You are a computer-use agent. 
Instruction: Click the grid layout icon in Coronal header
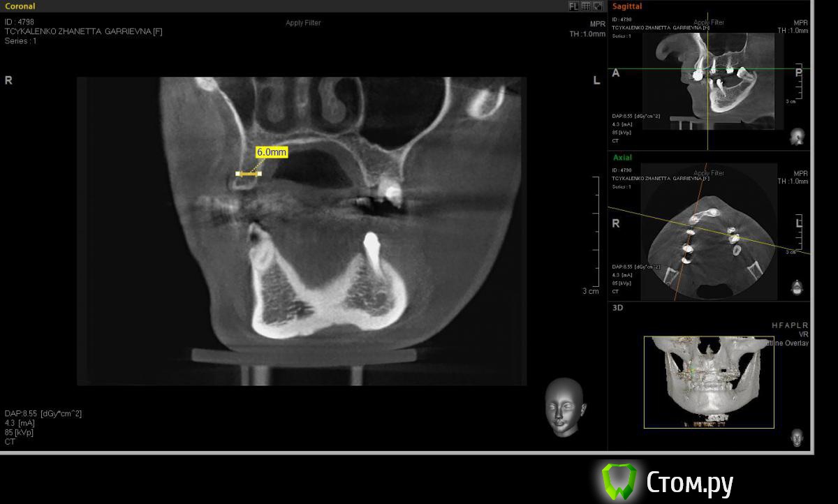[586, 6]
